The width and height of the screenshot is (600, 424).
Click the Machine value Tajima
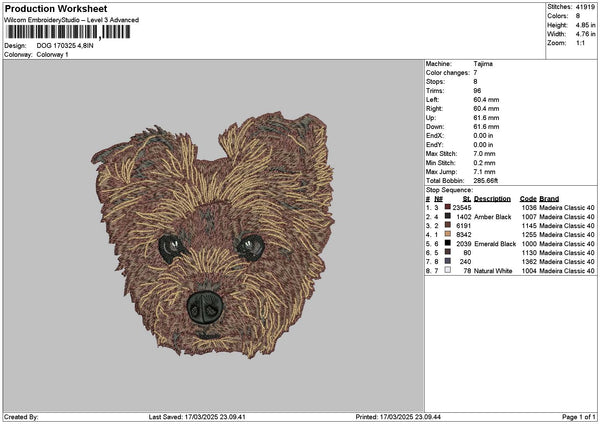point(483,63)
